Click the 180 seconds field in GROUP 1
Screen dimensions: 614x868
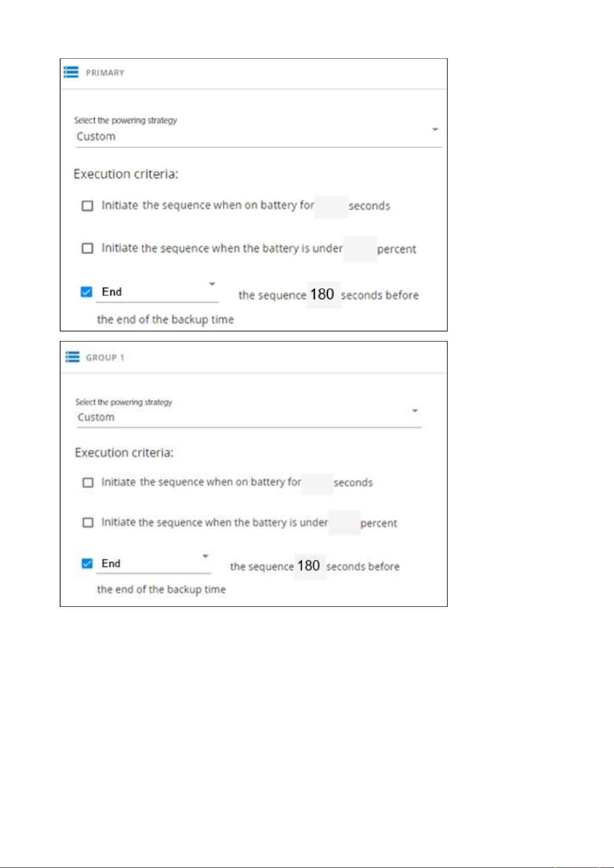(311, 566)
